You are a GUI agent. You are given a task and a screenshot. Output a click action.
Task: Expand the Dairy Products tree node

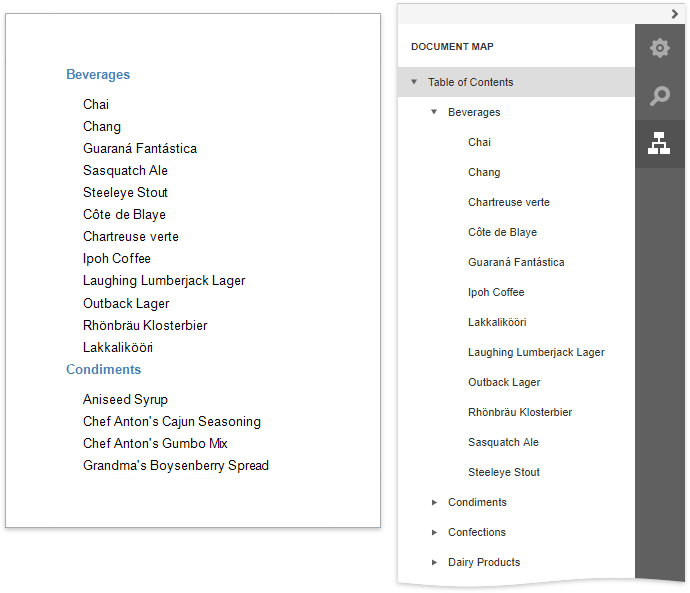[x=434, y=562]
